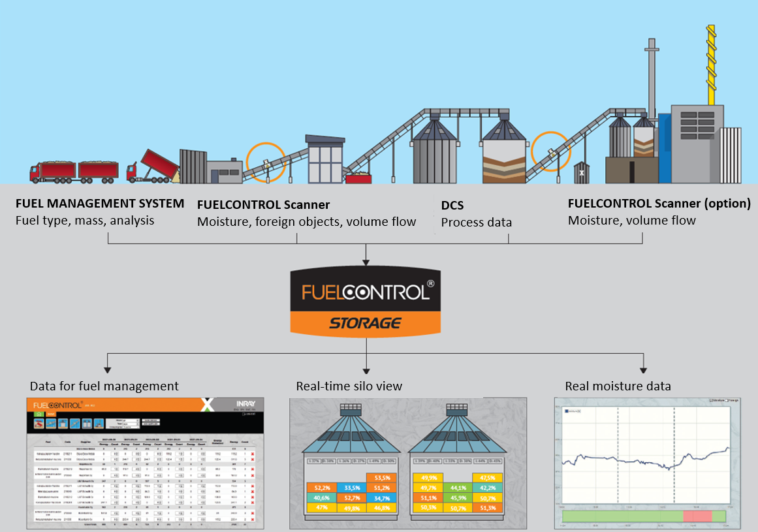This screenshot has height=532, width=758.
Task: Select the 47,5% yellow silo cell
Action: [488, 478]
